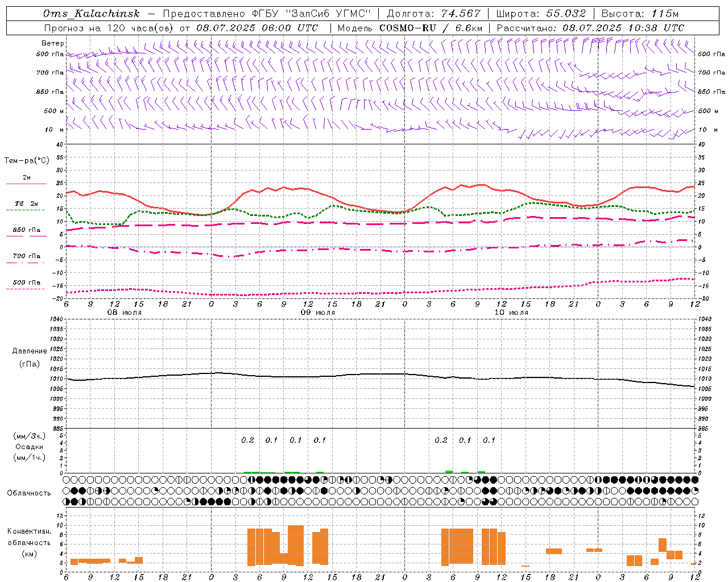The width and height of the screenshot is (728, 582).
Task: Click the Oms_Kalachinsk station title
Action: click(92, 14)
